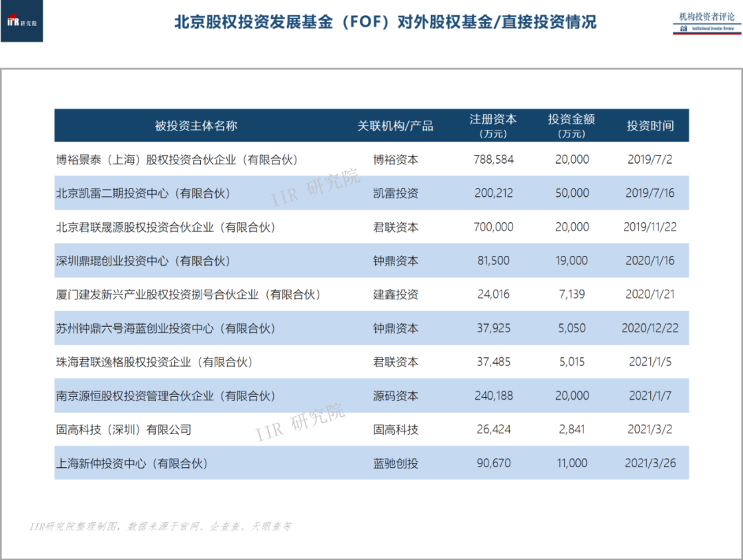This screenshot has height=560, width=743.
Task: Select the date 2019/7/2
Action: pyautogui.click(x=649, y=160)
